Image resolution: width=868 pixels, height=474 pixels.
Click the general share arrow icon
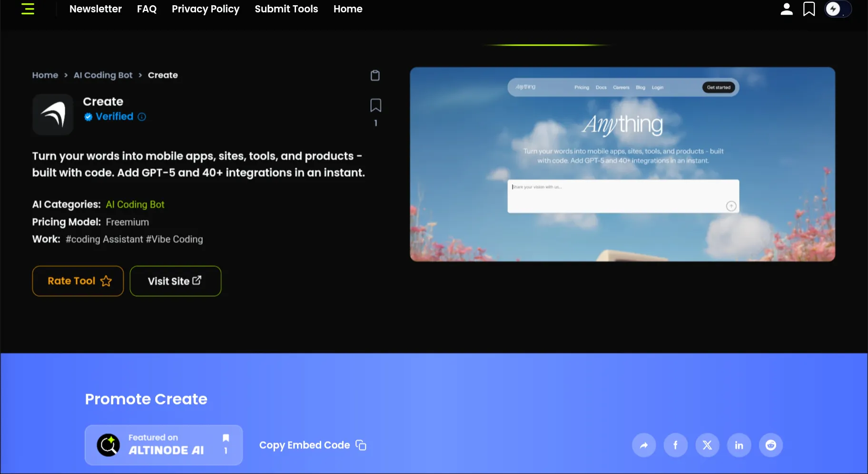[x=644, y=445]
